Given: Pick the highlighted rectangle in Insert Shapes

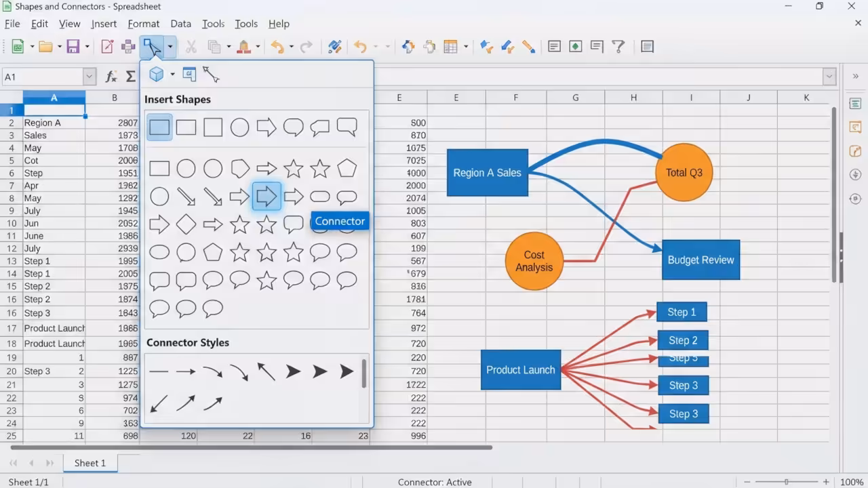Looking at the screenshot, I should (159, 127).
